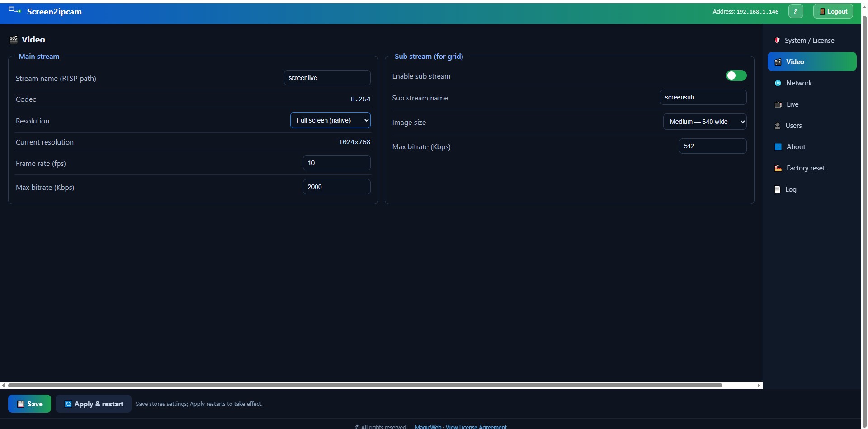Screen dimensions: 868x429
Task: Click the horizontal scrollbar right arrow
Action: click(x=759, y=386)
